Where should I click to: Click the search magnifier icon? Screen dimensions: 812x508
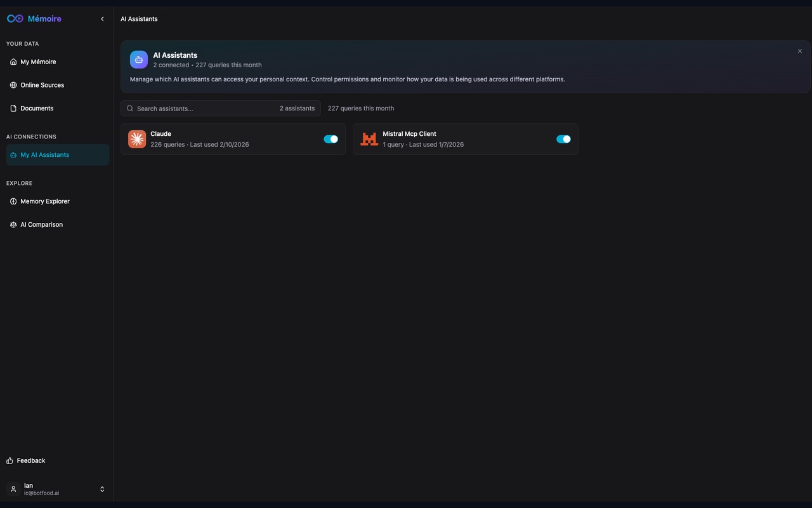pyautogui.click(x=129, y=108)
